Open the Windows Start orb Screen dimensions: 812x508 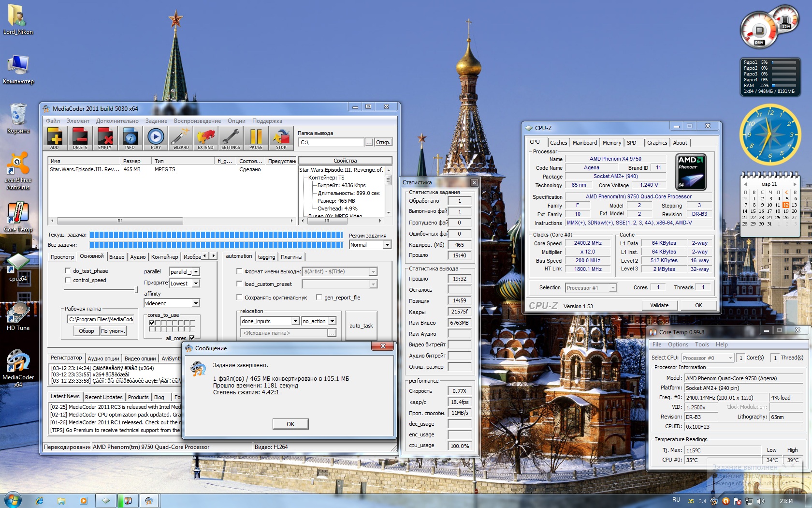coord(13,500)
